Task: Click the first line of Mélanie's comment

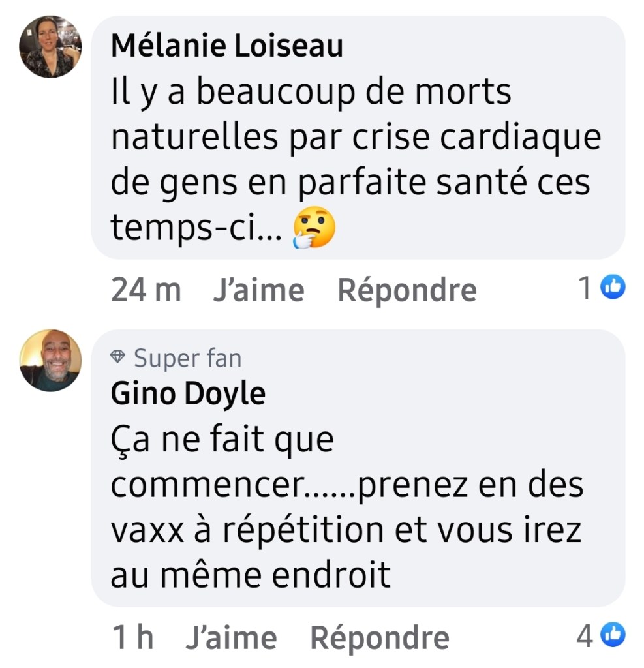Action: point(311,92)
